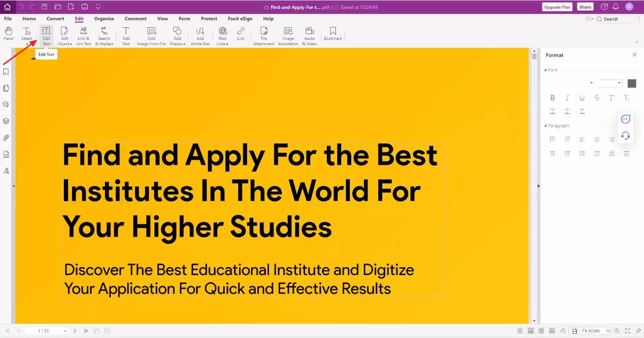Image resolution: width=644 pixels, height=338 pixels.
Task: Zoom in using the plus magnifier
Action: [617, 331]
